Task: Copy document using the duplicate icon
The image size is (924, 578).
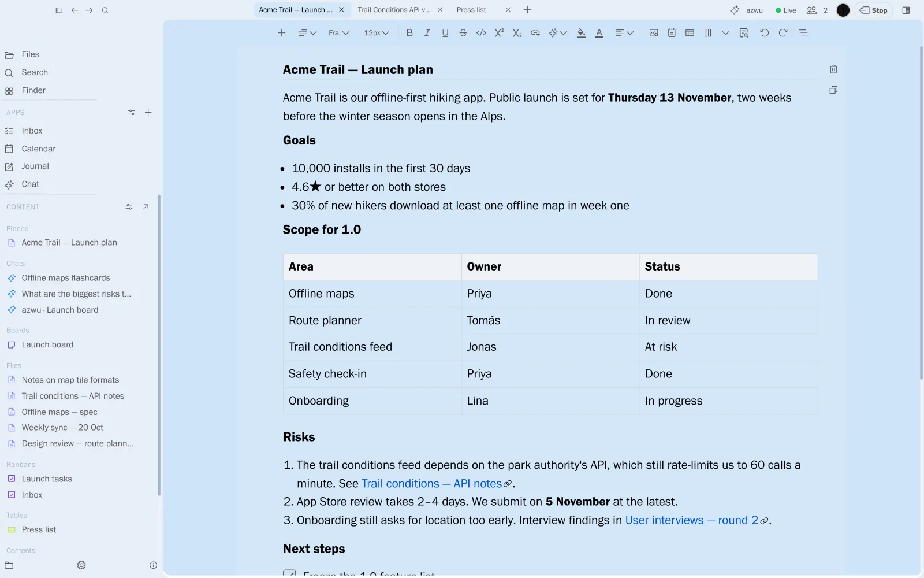Action: pos(833,90)
